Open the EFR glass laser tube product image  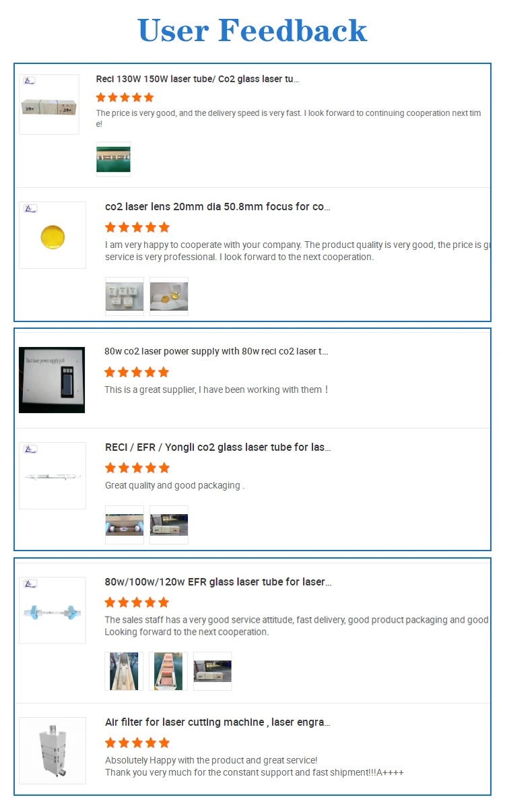click(x=53, y=611)
